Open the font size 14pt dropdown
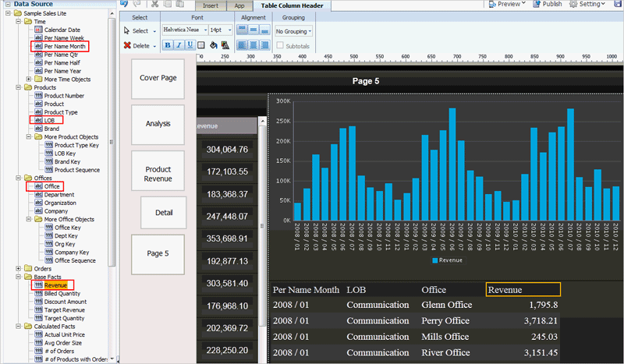The width and height of the screenshot is (624, 364). point(220,30)
